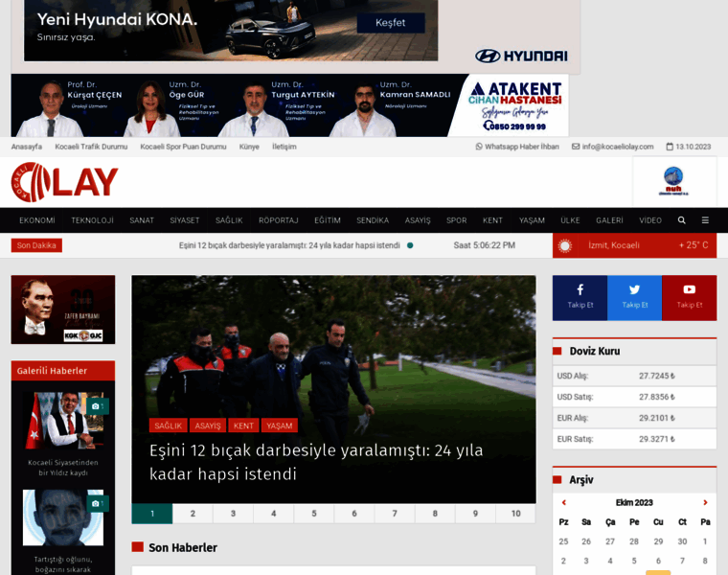This screenshot has width=728, height=575.
Task: Click the Atakent Cihan Hastanesi ad banner
Action: 289,105
